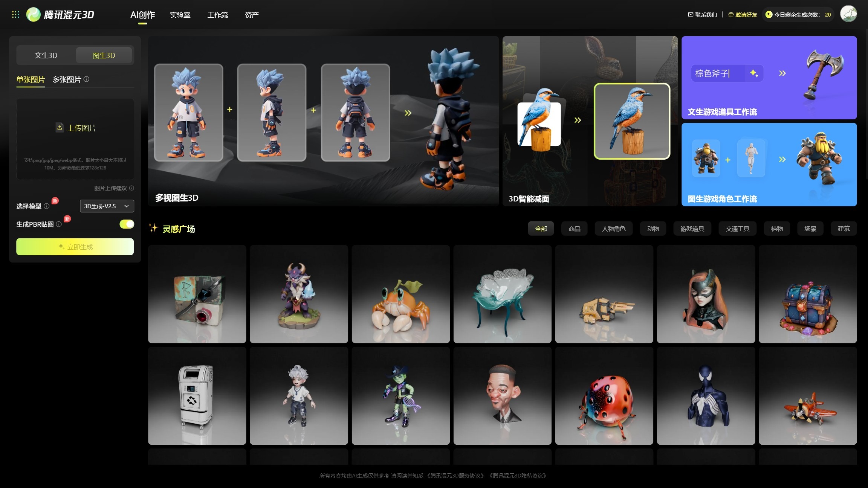The width and height of the screenshot is (868, 488).
Task: Open the treasure chest model thumbnail
Action: point(807,294)
